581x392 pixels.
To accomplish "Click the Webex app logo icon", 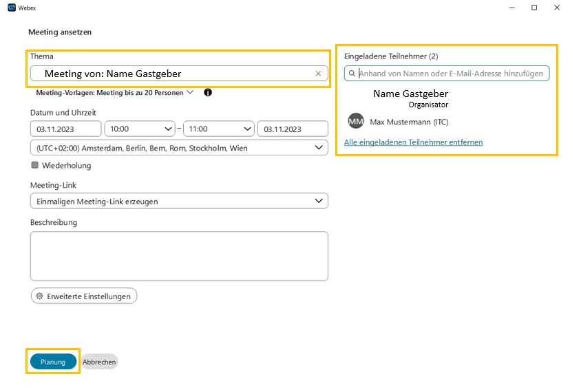I will [12, 8].
